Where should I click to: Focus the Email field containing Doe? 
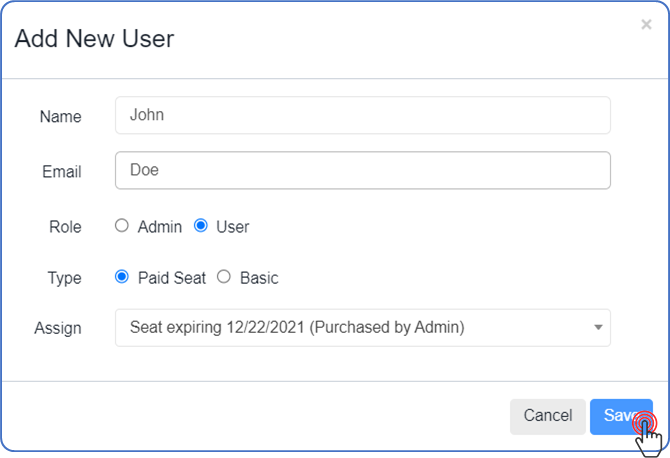362,170
